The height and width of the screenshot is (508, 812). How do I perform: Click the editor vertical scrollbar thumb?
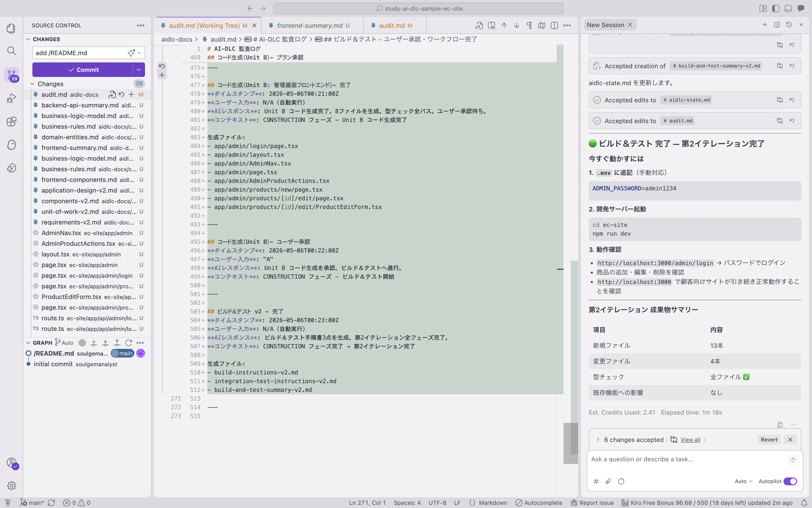570,443
